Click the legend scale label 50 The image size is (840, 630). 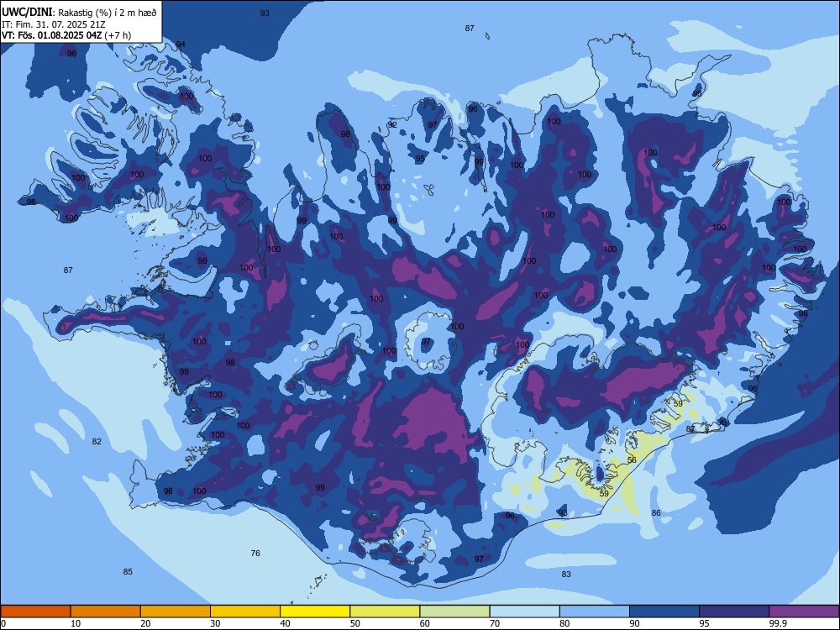coord(354,623)
